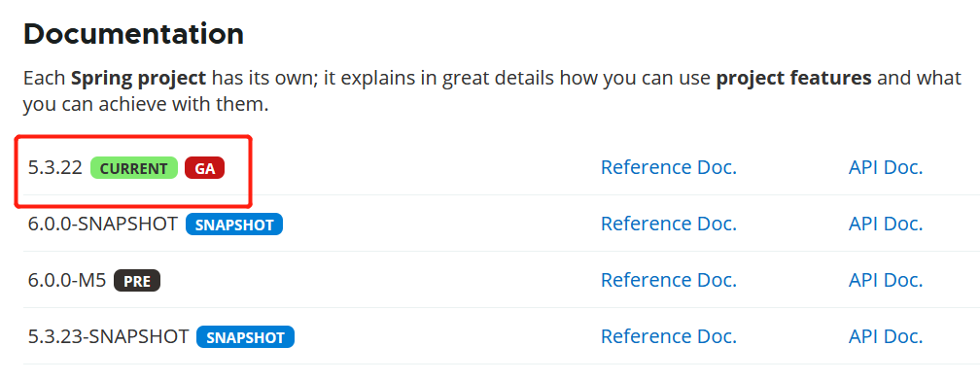Select the 6.0.0-SNAPSHOT version label
The image size is (980, 381).
(103, 224)
